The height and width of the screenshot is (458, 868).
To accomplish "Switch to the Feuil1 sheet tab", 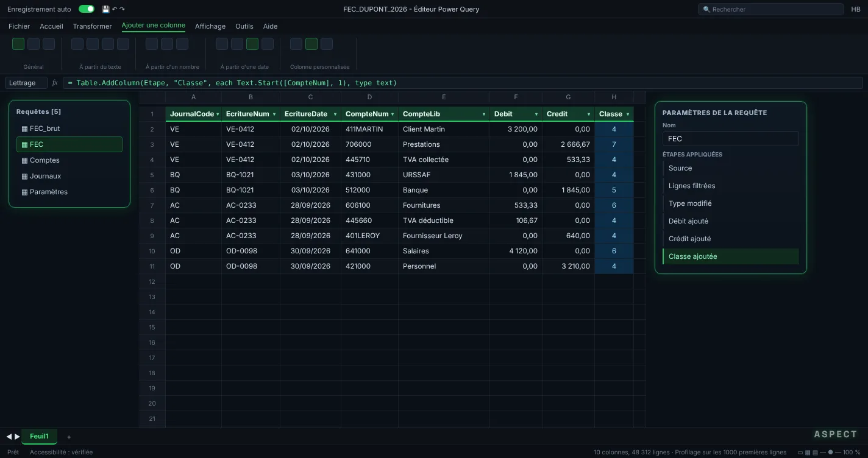I will coord(39,436).
